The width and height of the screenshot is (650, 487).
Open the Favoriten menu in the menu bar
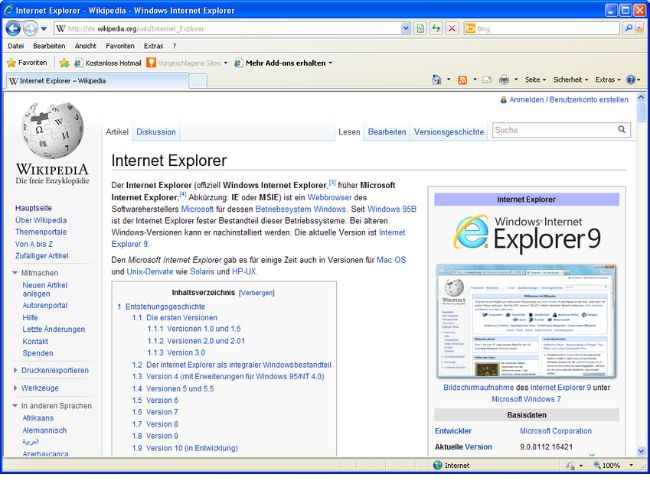point(120,46)
